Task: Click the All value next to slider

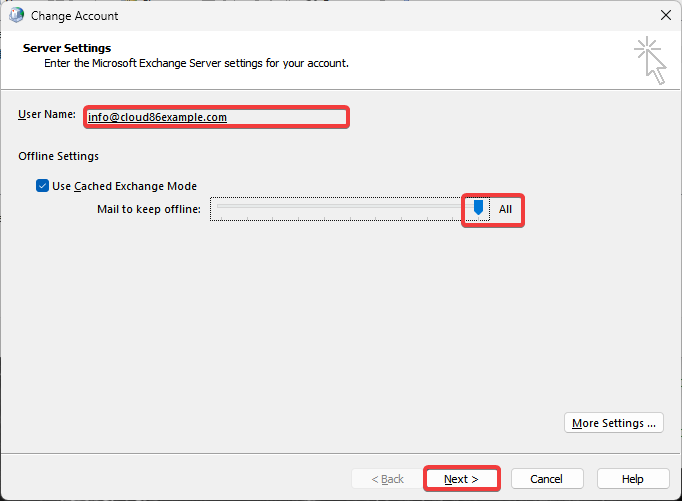Action: click(505, 209)
